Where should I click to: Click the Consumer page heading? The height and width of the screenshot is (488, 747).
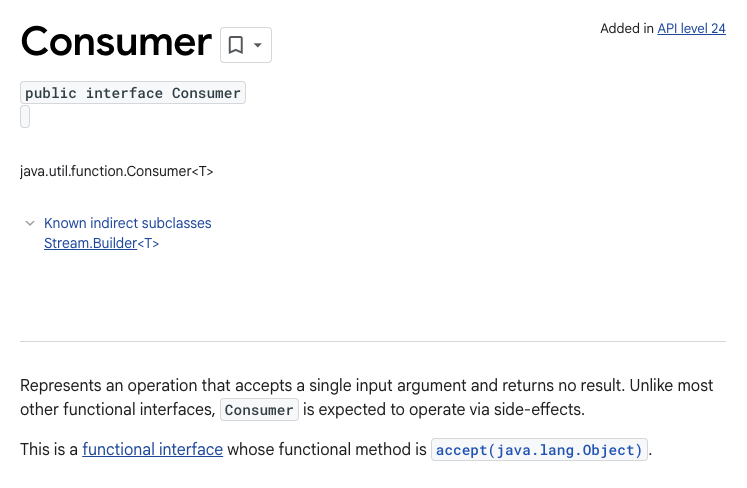tap(116, 42)
